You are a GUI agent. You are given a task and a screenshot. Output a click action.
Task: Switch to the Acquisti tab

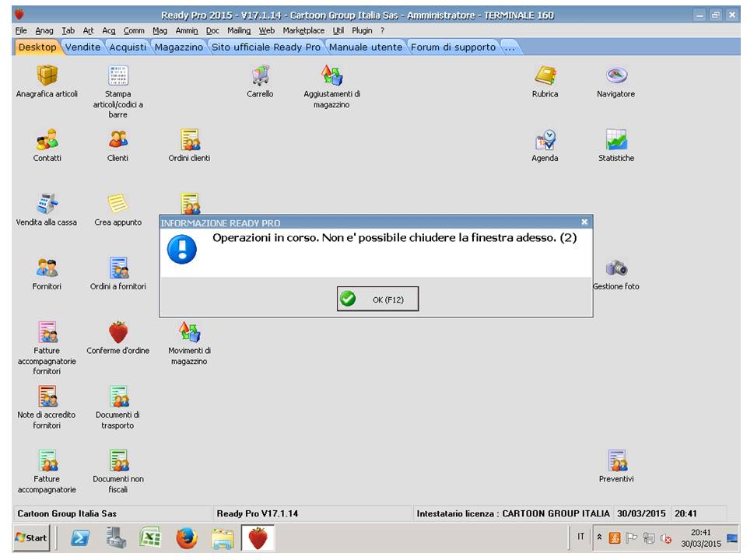click(x=128, y=47)
